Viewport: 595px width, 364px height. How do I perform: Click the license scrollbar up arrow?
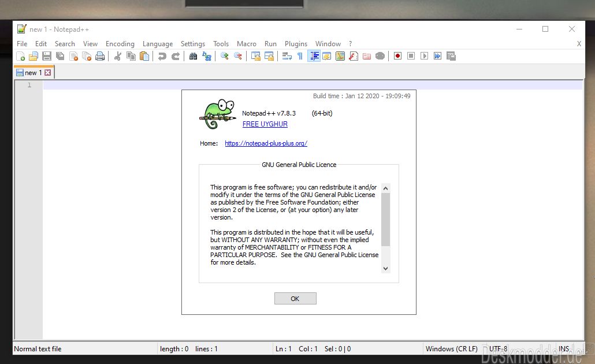click(x=385, y=188)
